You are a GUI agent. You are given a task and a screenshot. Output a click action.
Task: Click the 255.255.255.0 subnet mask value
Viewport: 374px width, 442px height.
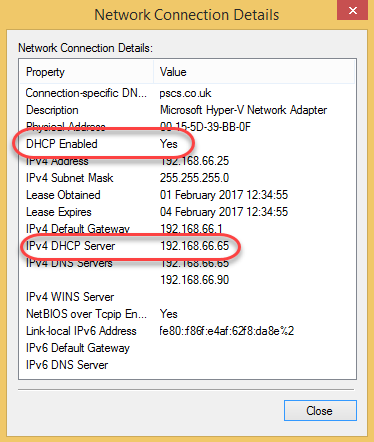[194, 178]
